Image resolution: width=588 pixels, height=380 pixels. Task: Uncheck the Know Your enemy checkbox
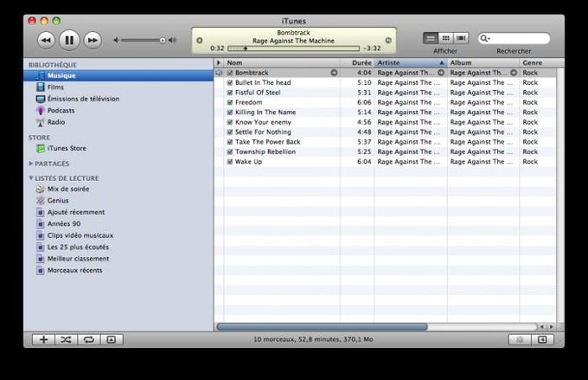tap(230, 122)
